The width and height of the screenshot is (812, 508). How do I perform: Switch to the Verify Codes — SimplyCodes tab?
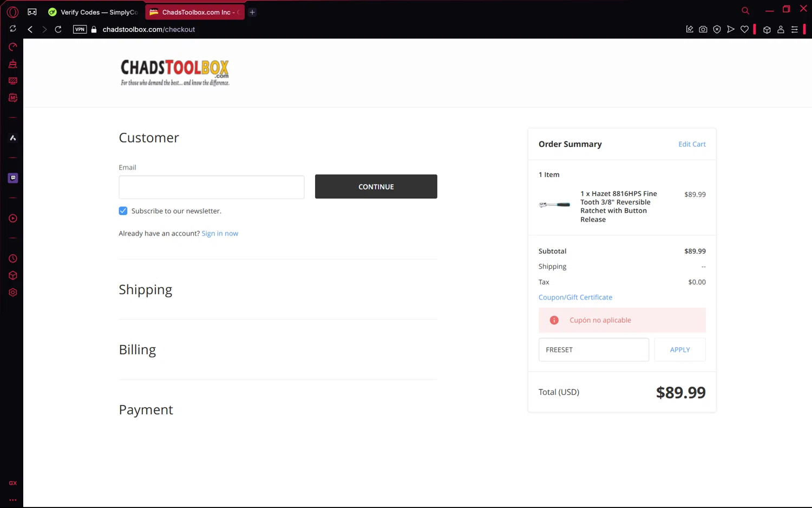click(x=93, y=12)
